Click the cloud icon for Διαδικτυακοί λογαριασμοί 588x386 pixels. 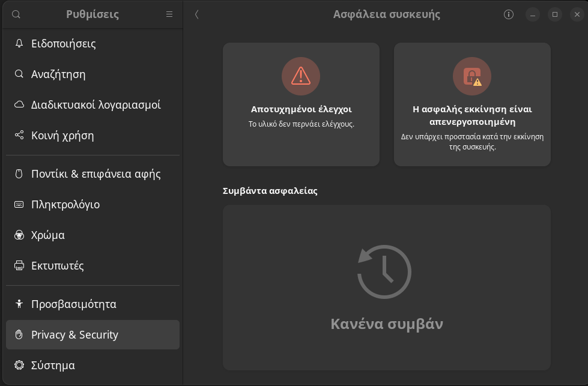[19, 104]
